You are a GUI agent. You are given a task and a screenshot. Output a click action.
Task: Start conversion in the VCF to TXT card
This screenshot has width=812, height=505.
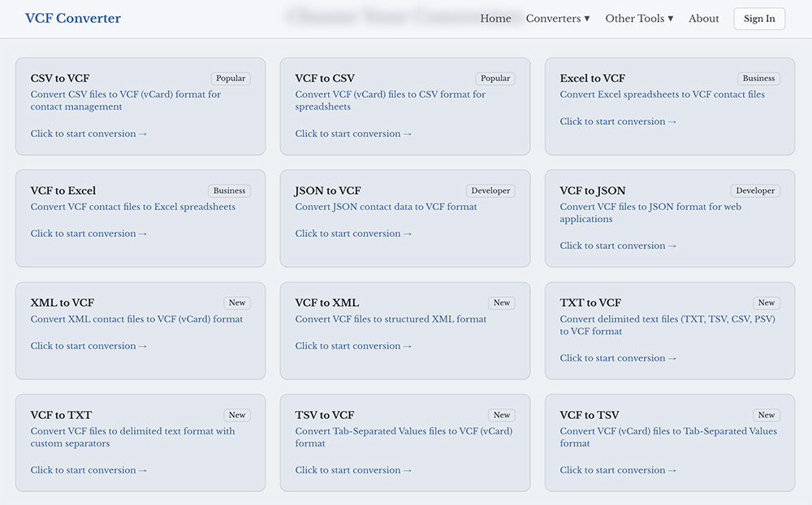tap(89, 470)
